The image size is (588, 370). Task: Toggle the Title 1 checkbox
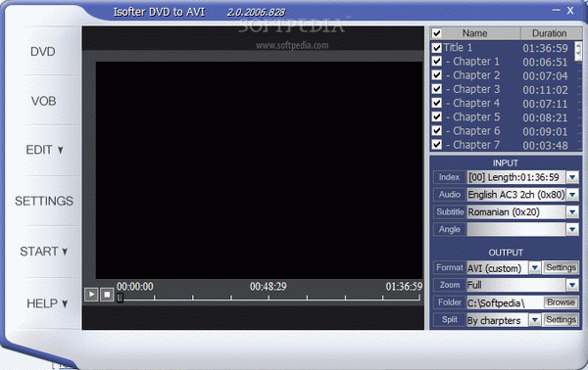click(x=436, y=48)
